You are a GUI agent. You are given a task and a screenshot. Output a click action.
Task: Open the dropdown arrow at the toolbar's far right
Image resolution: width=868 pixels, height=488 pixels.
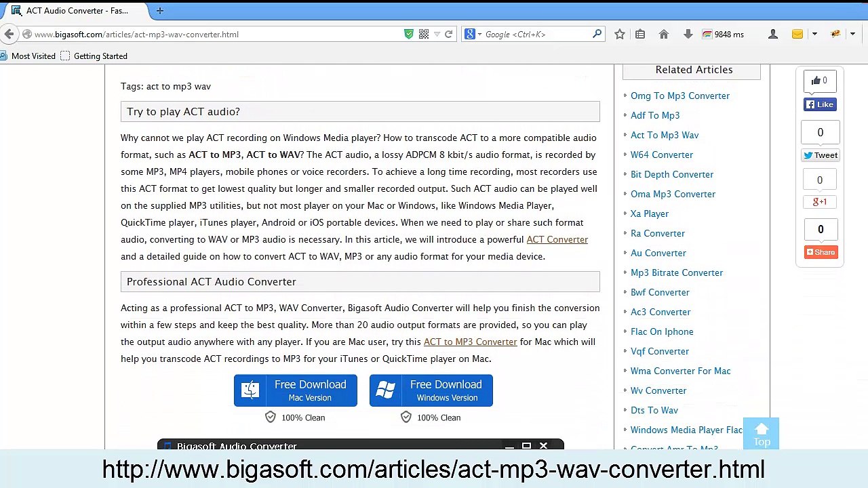852,34
